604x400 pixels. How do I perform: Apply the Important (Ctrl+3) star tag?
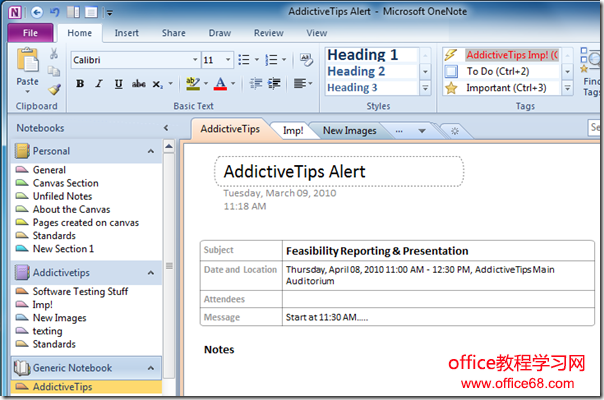click(501, 88)
